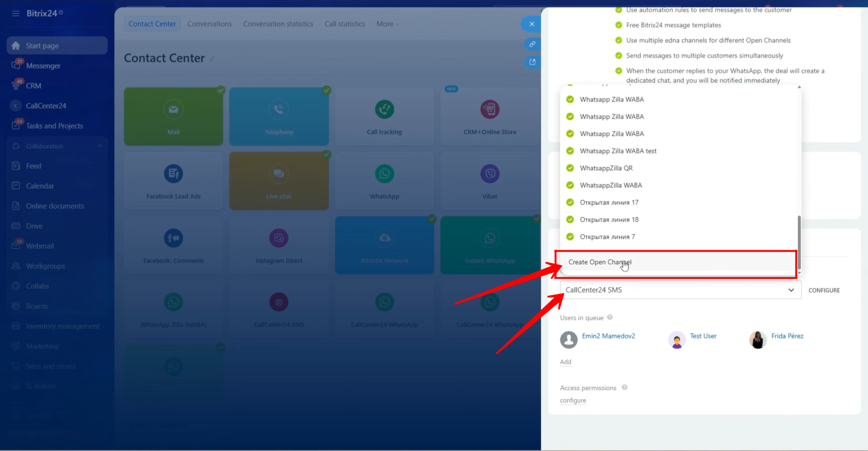868x451 pixels.
Task: Open slider in new window icon
Action: coord(532,62)
